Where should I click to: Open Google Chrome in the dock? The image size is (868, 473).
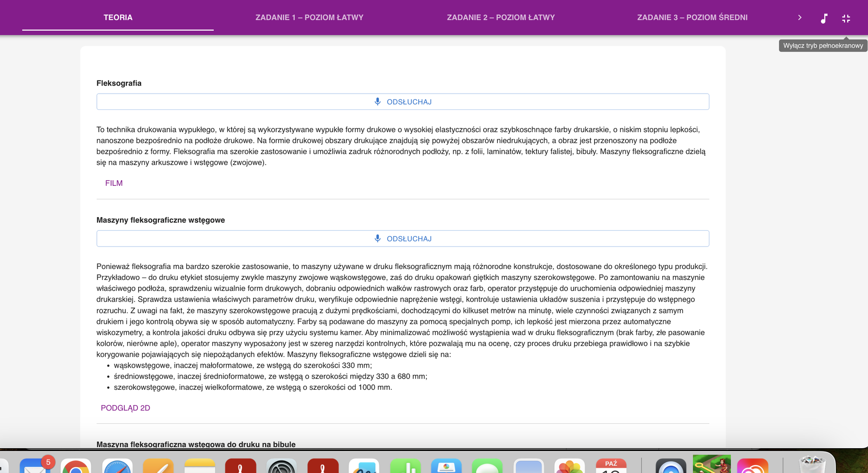(x=75, y=467)
